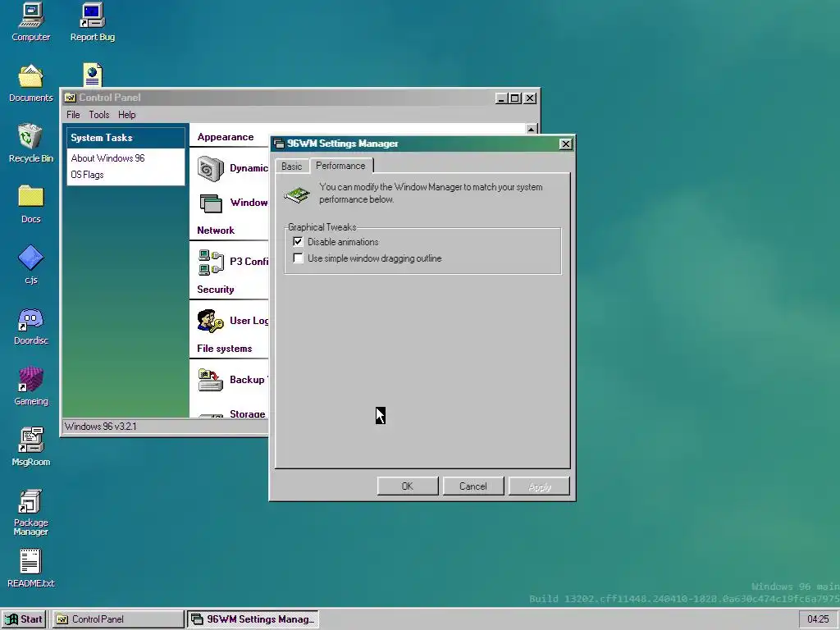Click the Security section heading
Viewport: 840px width, 630px height.
[216, 290]
